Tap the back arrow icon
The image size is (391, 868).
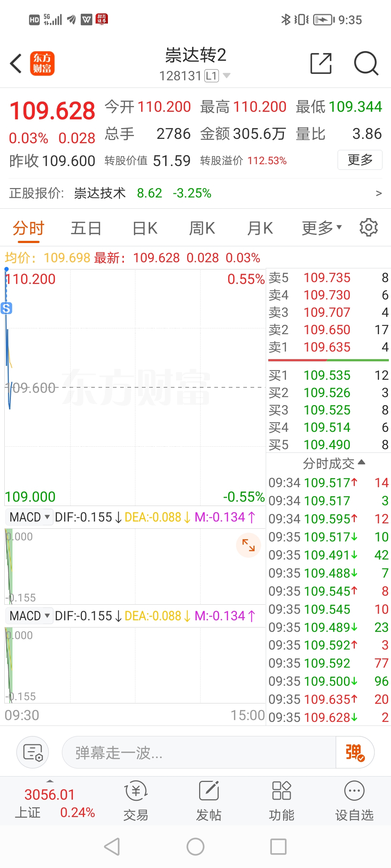pyautogui.click(x=16, y=63)
